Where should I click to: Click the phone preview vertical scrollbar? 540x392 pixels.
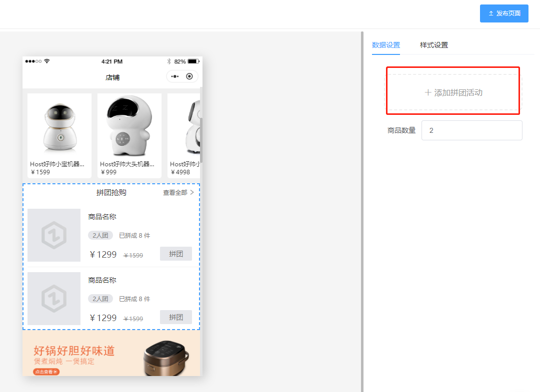201,140
